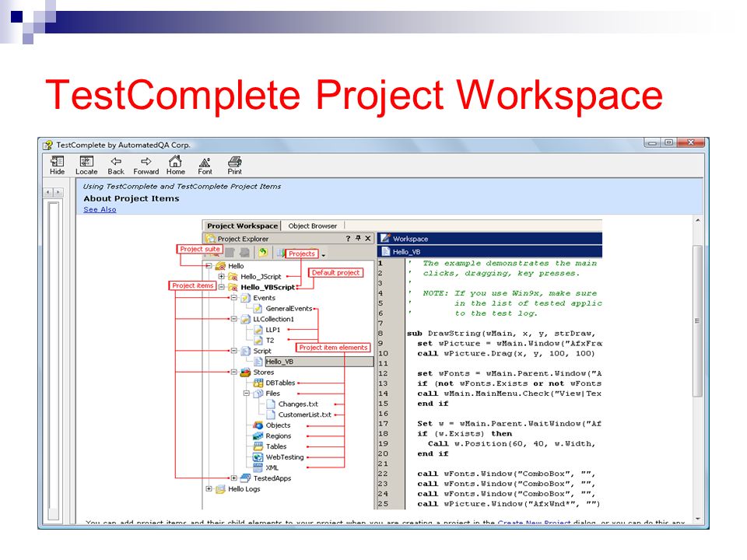The height and width of the screenshot is (560, 747).
Task: Click the 'call wPicture.Drag' code line
Action: 506,353
